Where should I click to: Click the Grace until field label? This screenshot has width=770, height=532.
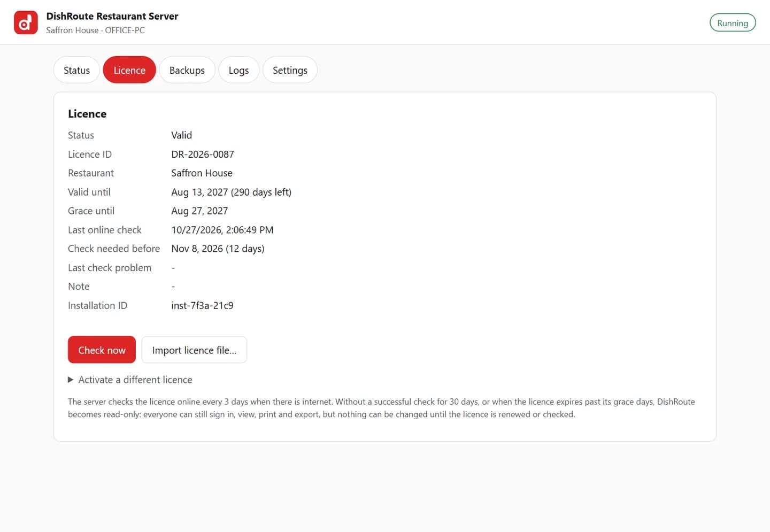(91, 211)
